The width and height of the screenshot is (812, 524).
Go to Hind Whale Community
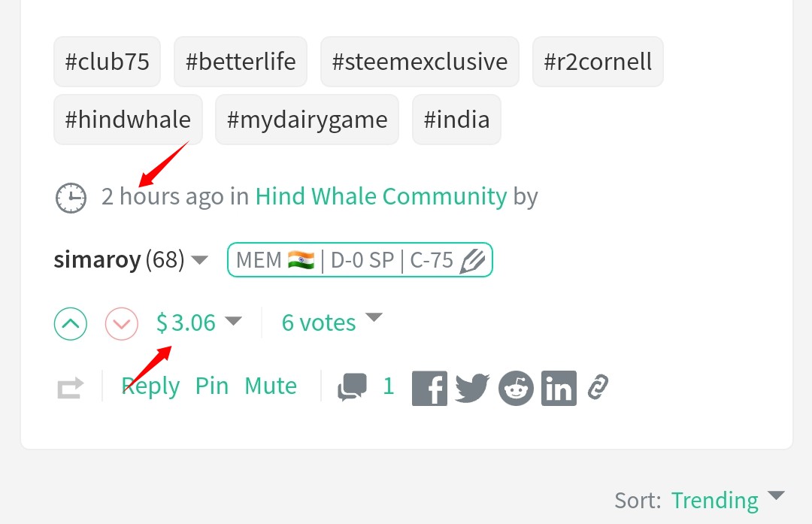(381, 196)
